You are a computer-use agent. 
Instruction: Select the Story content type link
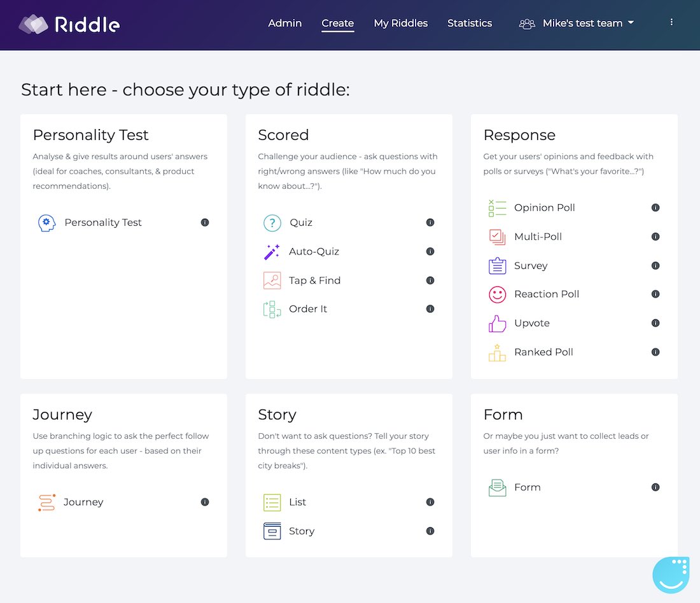pos(302,530)
